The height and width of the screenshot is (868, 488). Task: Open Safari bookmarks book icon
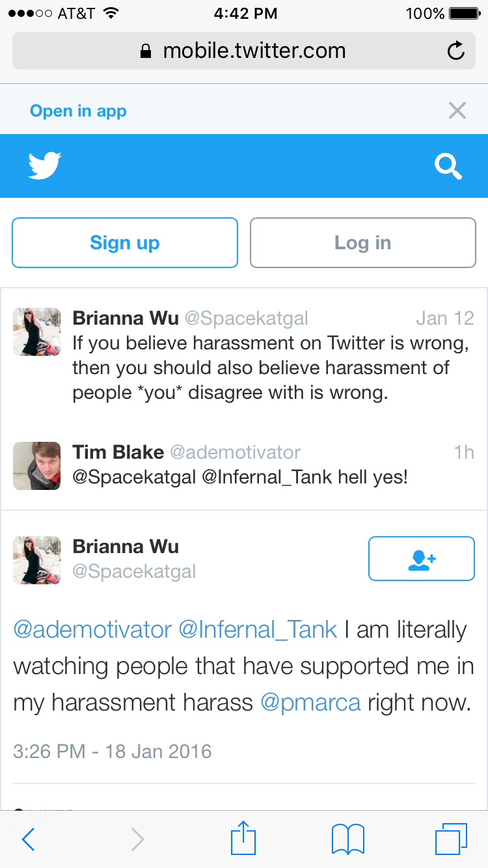click(x=348, y=839)
